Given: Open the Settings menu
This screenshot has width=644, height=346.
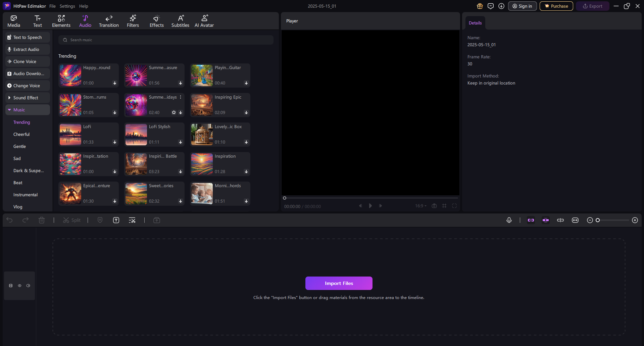Looking at the screenshot, I should pos(67,6).
